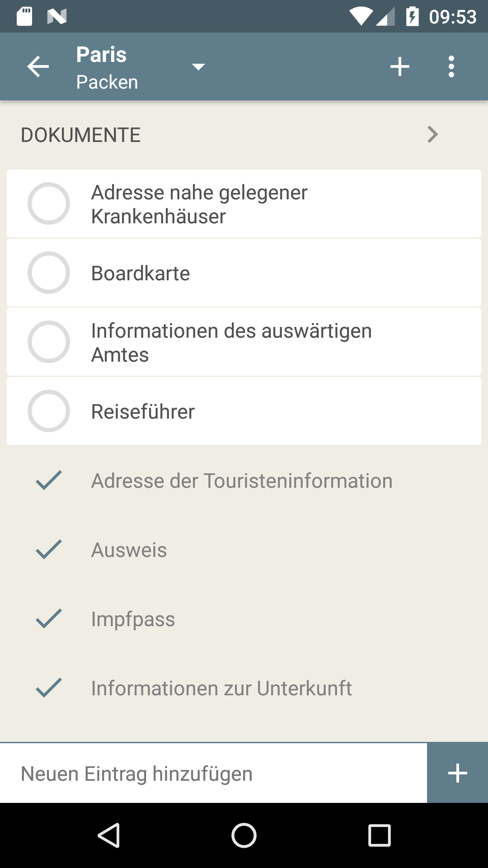This screenshot has height=868, width=488.
Task: Uncheck the Ausweis checkmark
Action: [x=49, y=550]
